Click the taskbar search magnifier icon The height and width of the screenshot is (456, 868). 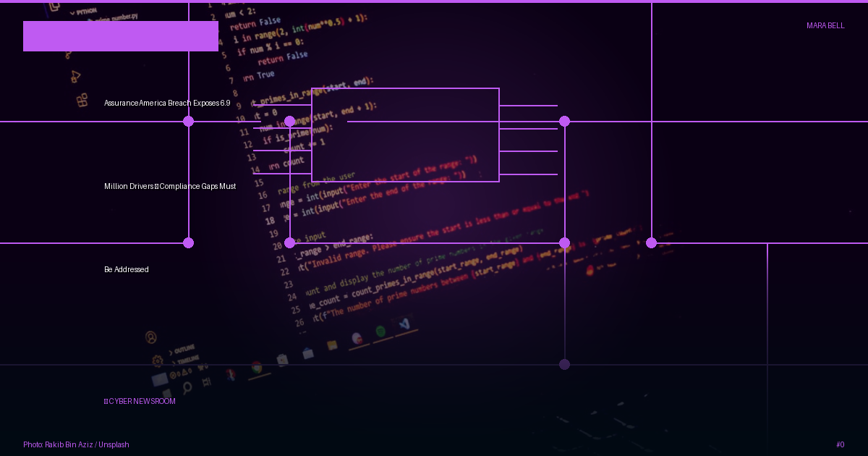(187, 388)
